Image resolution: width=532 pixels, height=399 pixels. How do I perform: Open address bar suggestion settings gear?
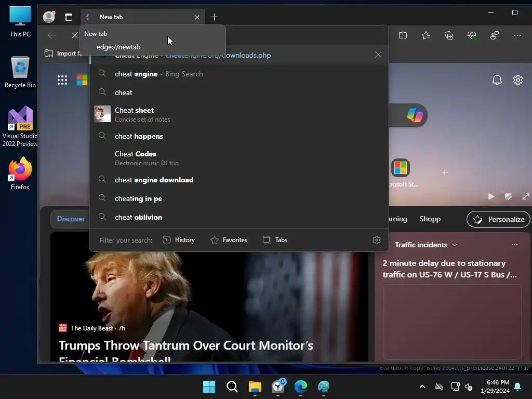pyautogui.click(x=376, y=240)
